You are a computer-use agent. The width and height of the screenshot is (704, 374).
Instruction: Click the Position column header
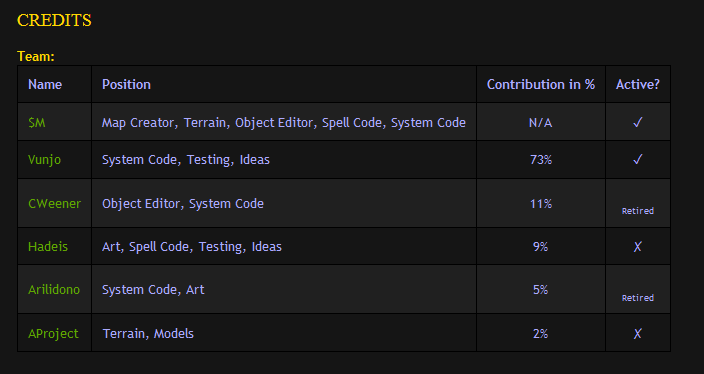point(126,84)
